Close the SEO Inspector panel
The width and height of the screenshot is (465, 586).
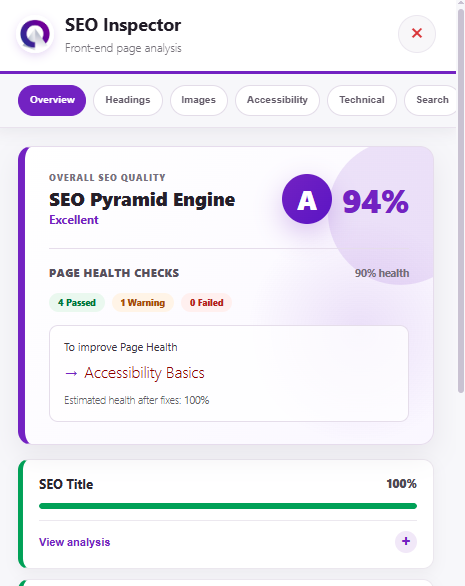click(x=417, y=34)
